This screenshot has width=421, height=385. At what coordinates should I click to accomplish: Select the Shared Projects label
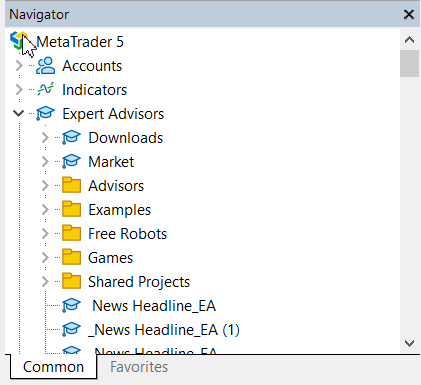pyautogui.click(x=139, y=282)
